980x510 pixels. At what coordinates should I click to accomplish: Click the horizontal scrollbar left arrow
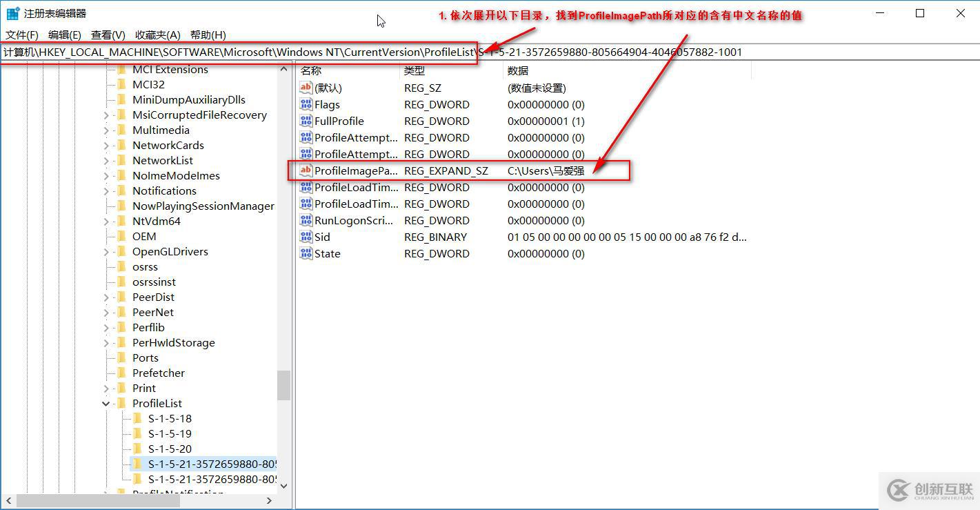[x=7, y=501]
